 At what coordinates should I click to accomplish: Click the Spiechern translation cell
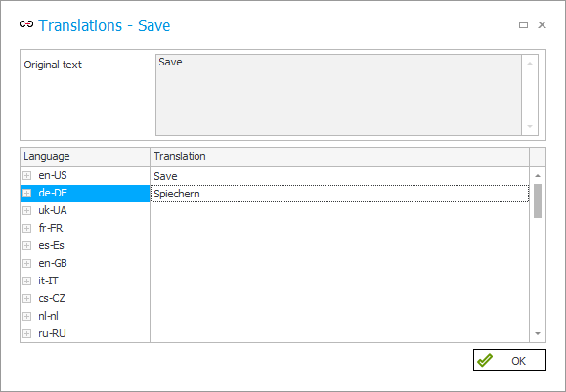339,194
